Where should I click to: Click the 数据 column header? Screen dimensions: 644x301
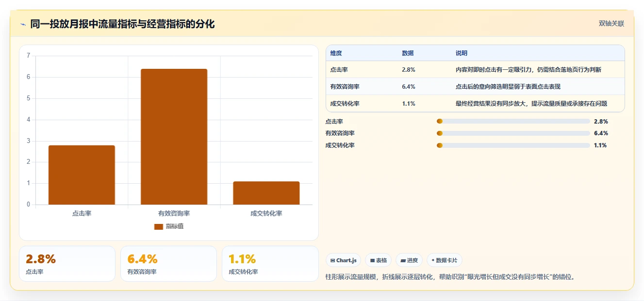click(x=408, y=53)
